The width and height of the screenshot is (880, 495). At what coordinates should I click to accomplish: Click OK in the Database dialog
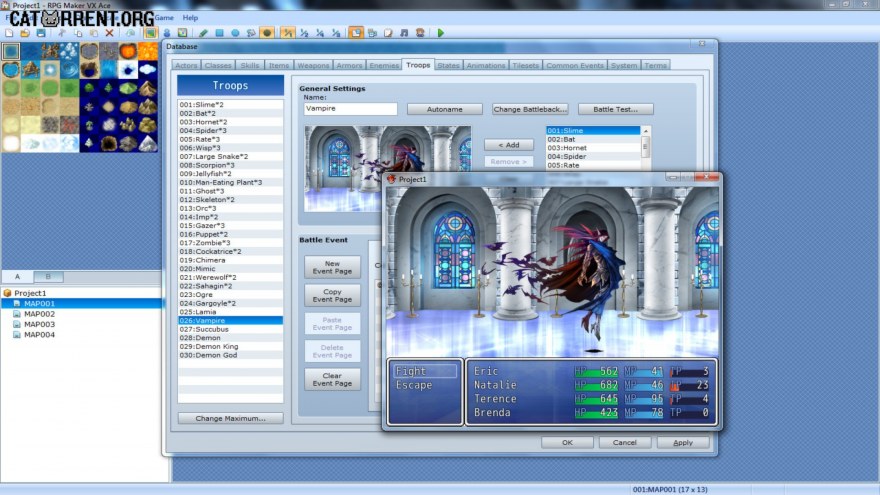click(x=567, y=442)
